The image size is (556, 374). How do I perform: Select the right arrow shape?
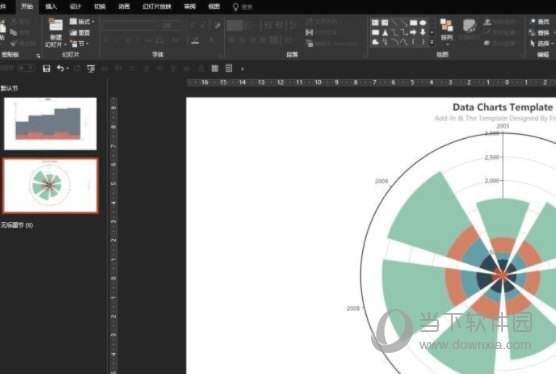pos(413,33)
